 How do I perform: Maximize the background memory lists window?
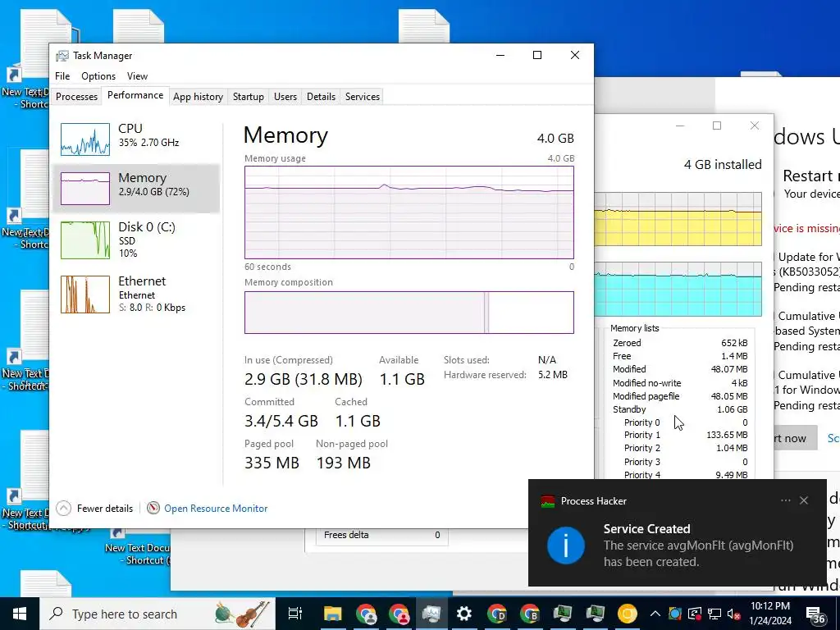[x=717, y=126]
